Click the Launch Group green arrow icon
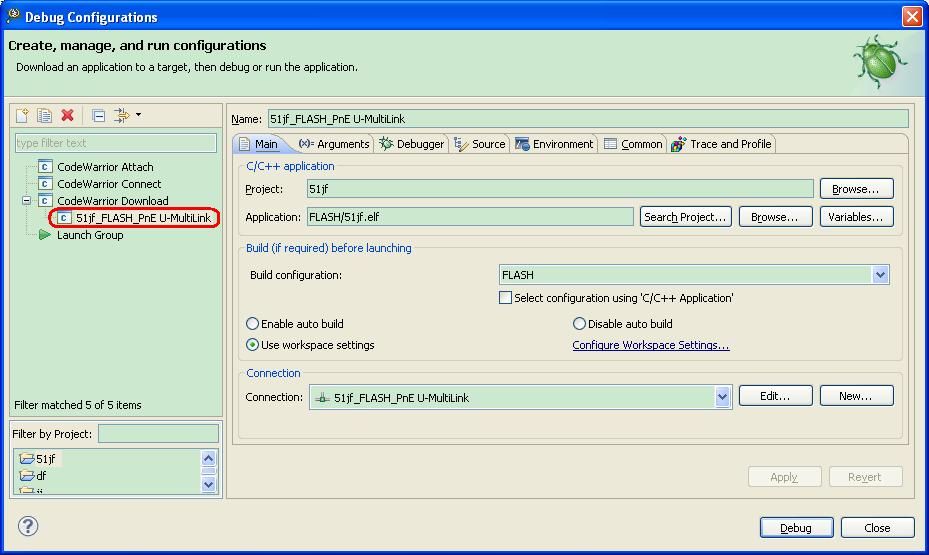929x555 pixels. pyautogui.click(x=44, y=235)
